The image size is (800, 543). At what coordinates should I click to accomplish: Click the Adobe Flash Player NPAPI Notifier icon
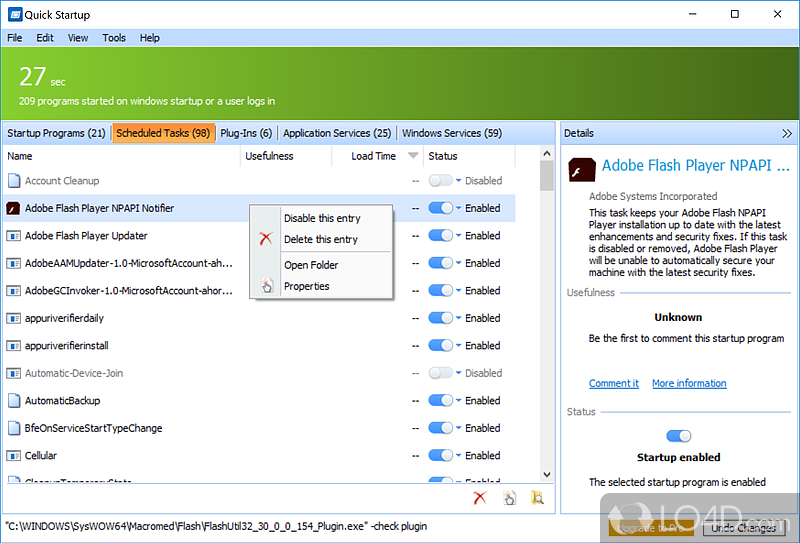pos(14,208)
